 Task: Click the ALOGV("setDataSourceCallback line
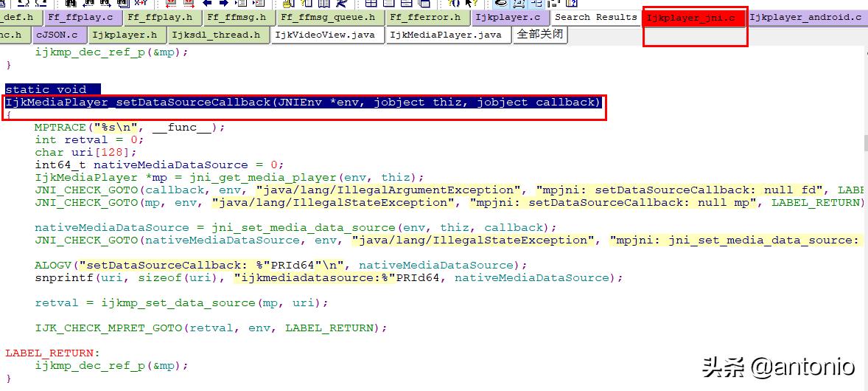(x=281, y=265)
